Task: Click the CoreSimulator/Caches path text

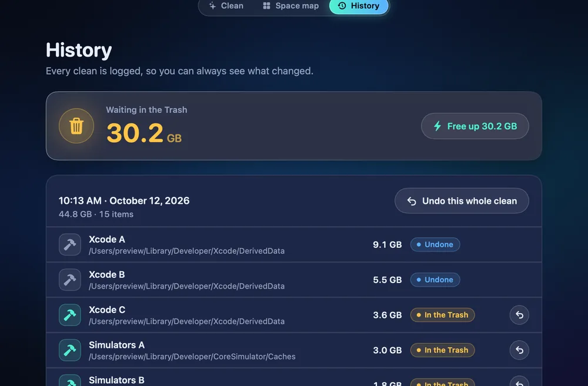Action: click(192, 357)
